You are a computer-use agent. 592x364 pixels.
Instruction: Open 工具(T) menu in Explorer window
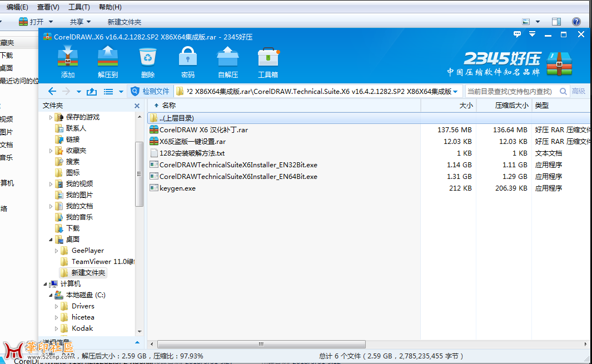[x=79, y=7]
